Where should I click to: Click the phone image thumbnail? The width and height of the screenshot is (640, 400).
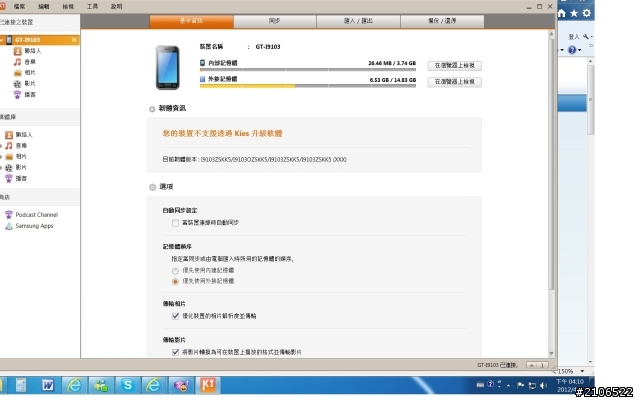click(x=168, y=67)
